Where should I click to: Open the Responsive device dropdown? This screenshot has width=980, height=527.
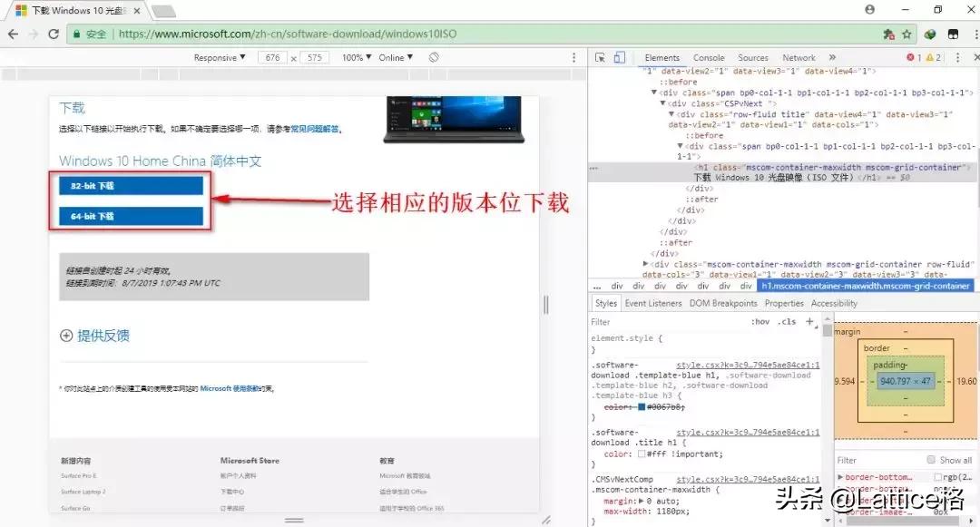coord(218,56)
